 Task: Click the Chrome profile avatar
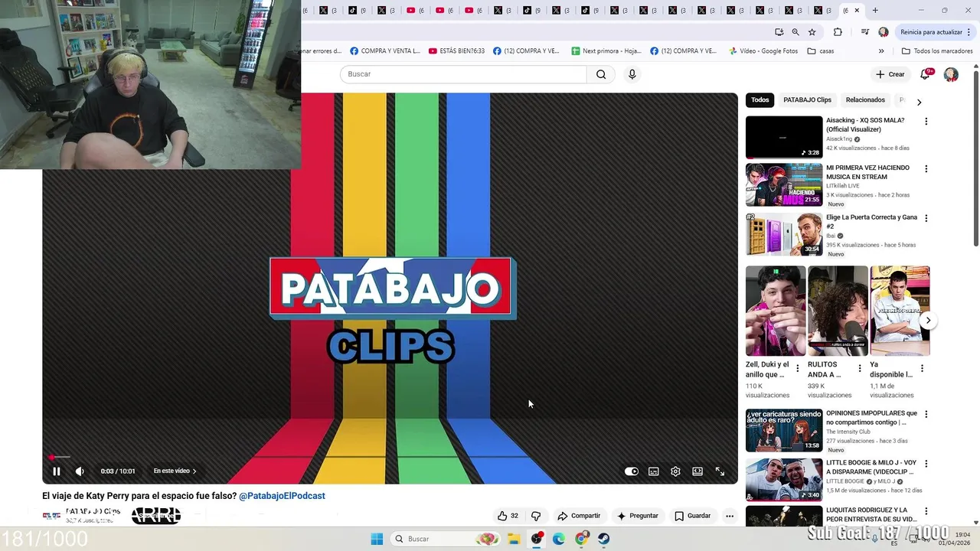tap(884, 32)
